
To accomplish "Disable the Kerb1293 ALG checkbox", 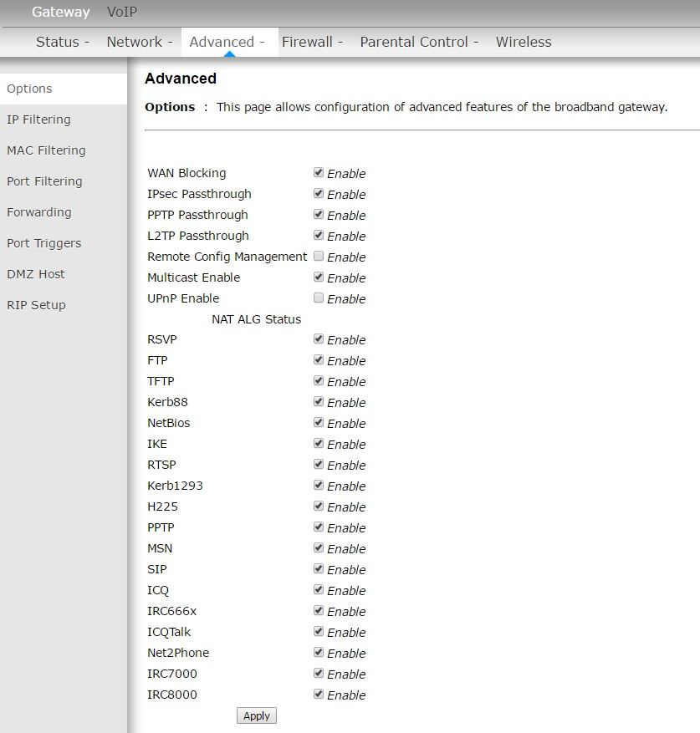I will pyautogui.click(x=319, y=486).
